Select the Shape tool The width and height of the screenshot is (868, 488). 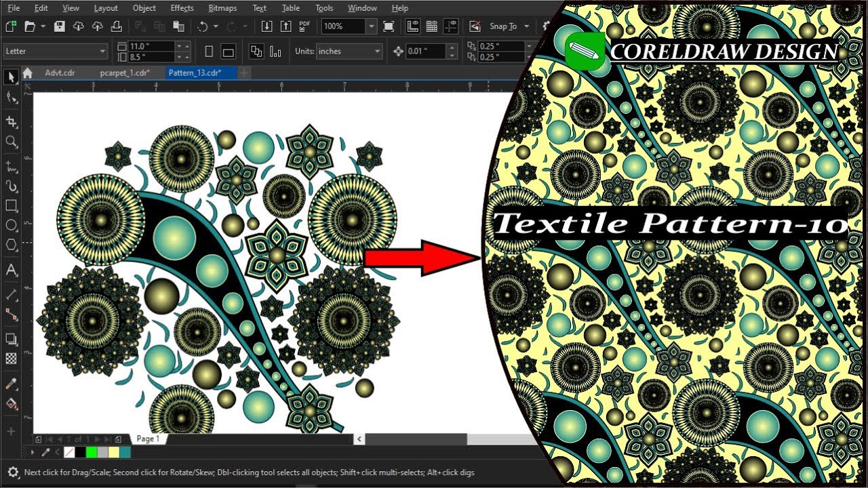coord(11,98)
